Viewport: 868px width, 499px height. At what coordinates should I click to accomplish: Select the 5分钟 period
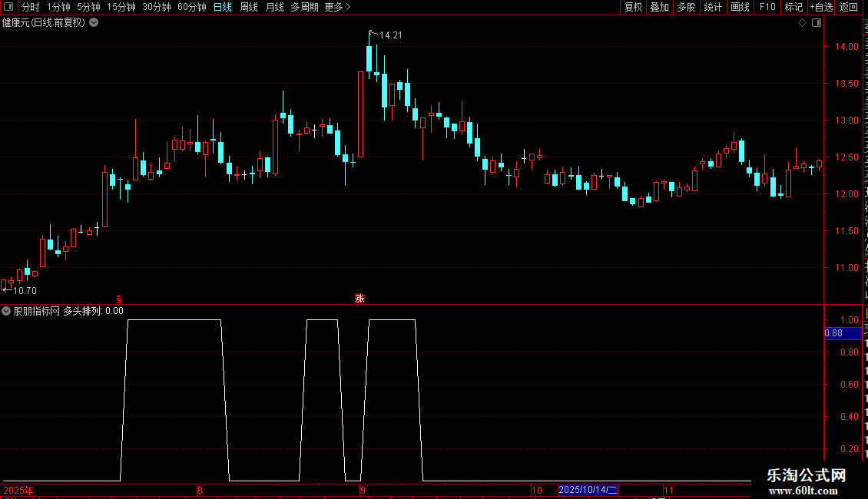click(x=88, y=7)
